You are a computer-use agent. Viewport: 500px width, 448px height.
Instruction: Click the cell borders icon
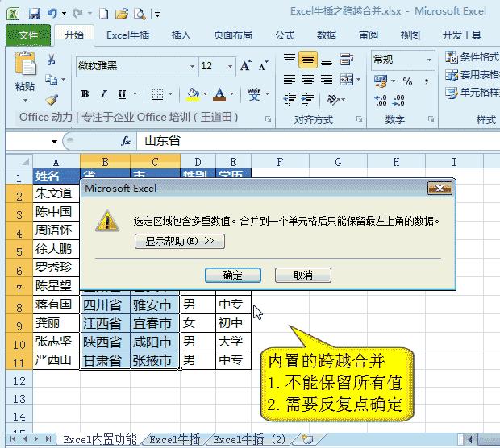[x=157, y=94]
